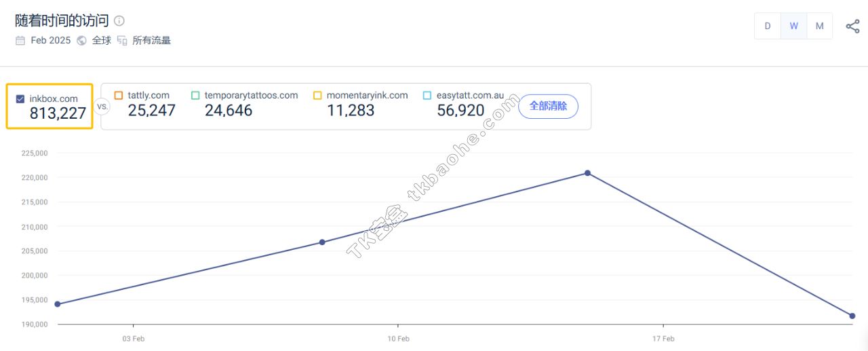Screen dimensions: 868x351
Task: Check the momentaryink.com checkbox
Action: [x=317, y=96]
